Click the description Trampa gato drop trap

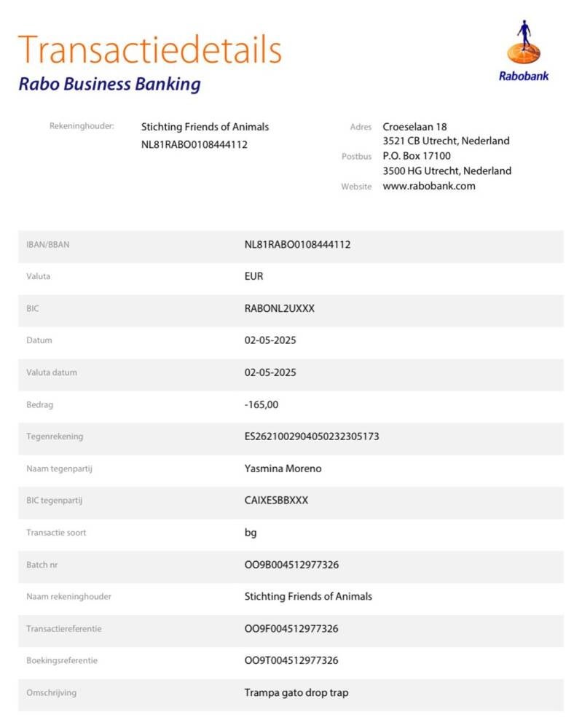296,693
